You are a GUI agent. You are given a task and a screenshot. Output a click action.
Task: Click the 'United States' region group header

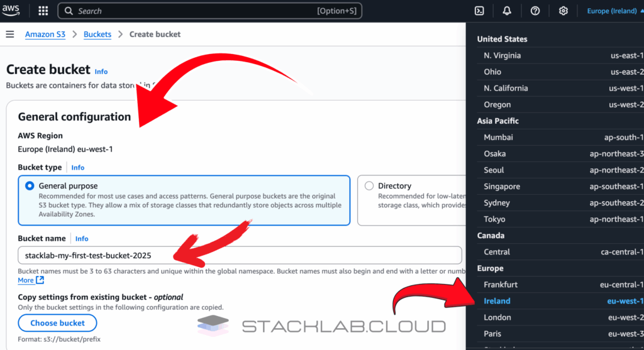tap(502, 39)
